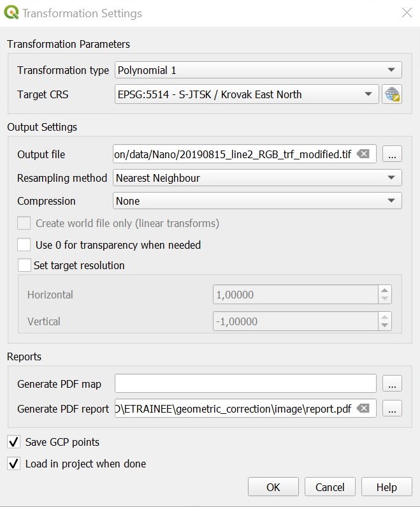Clear the PDF report file path

click(363, 409)
